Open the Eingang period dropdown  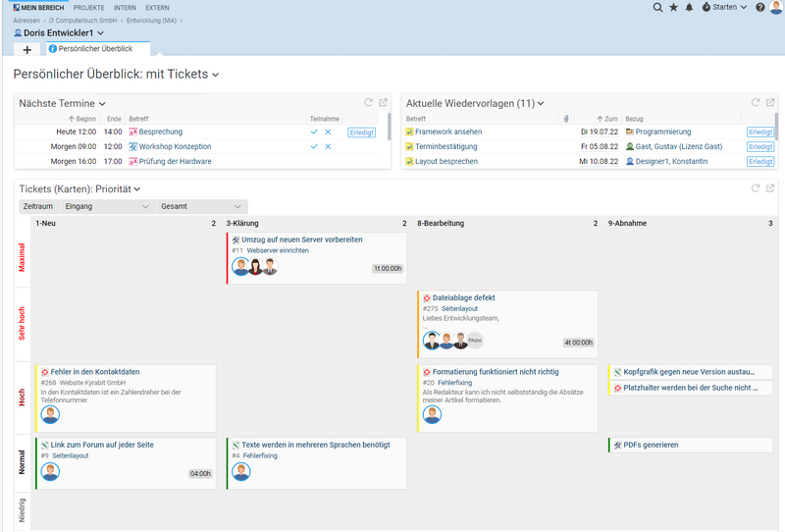click(107, 206)
